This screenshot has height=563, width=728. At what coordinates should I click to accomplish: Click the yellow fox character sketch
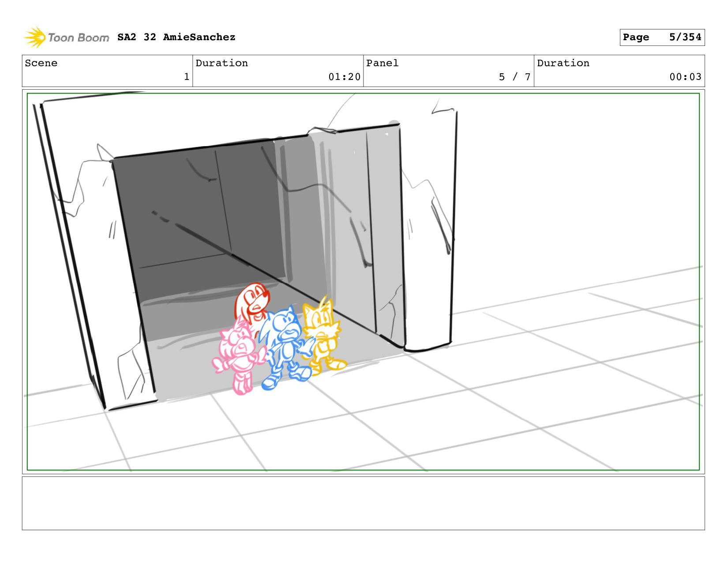pyautogui.click(x=323, y=336)
